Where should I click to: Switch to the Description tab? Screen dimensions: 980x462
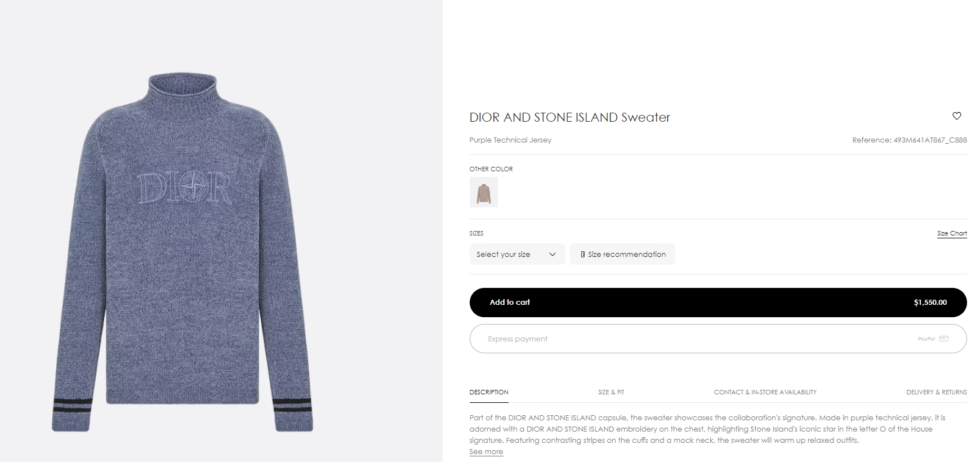point(489,392)
